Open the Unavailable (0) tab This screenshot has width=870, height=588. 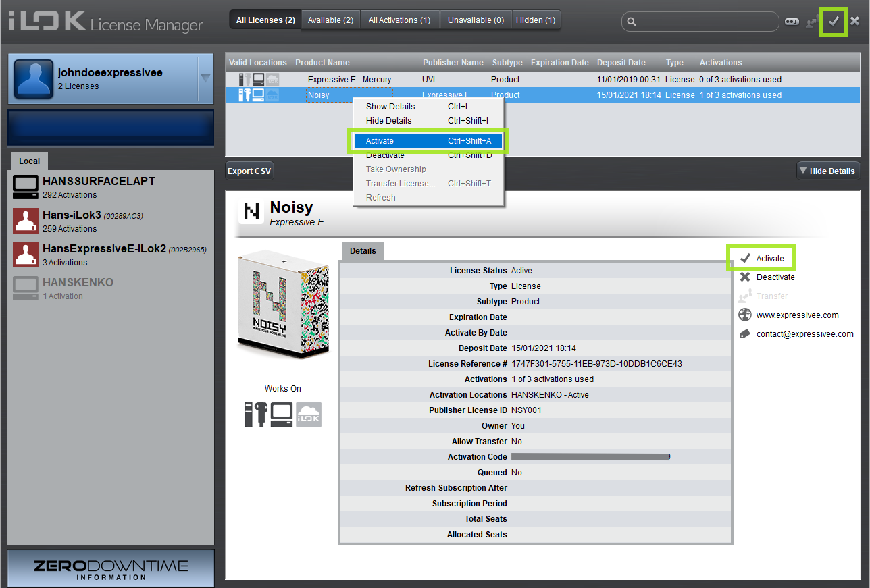[476, 20]
